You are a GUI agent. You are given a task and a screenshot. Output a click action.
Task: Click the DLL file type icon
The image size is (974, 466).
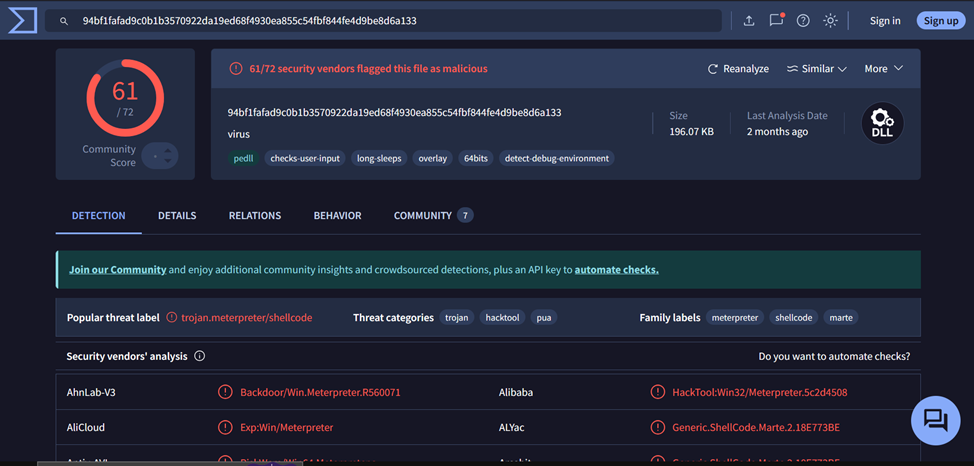click(x=883, y=123)
